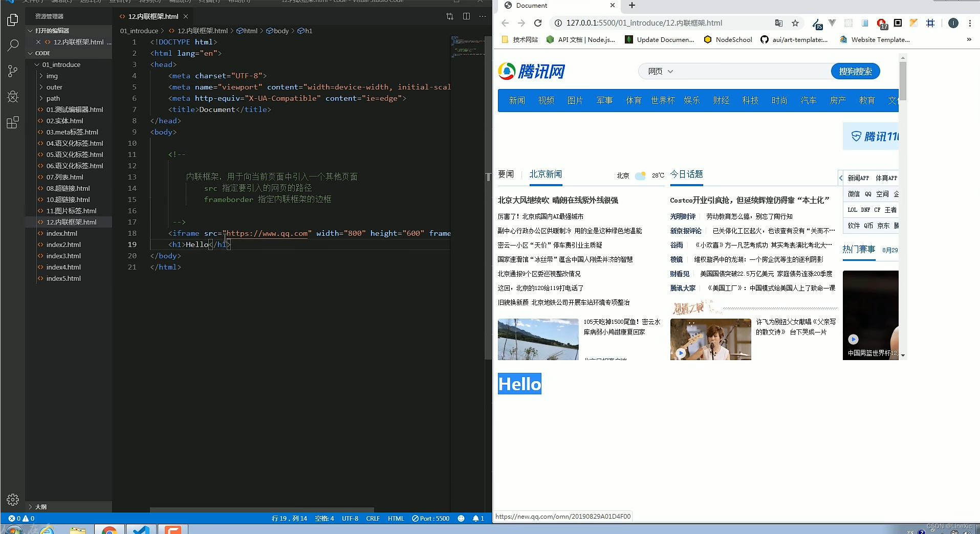Open the aui/art-template bookmark

point(794,39)
